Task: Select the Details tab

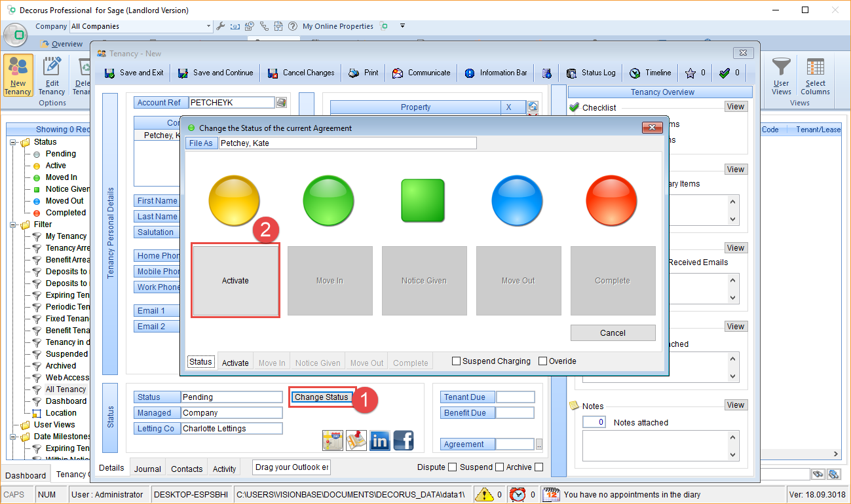Action: tap(111, 468)
